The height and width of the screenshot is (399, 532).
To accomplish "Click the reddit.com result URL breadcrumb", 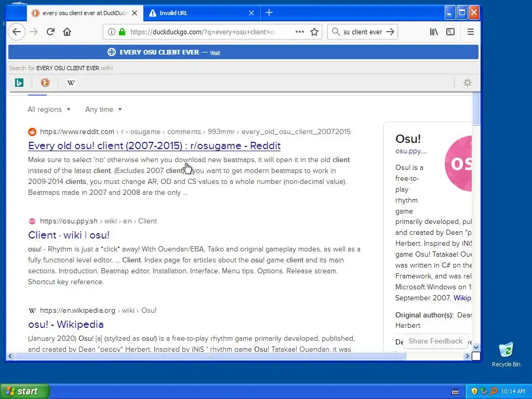I will (195, 131).
